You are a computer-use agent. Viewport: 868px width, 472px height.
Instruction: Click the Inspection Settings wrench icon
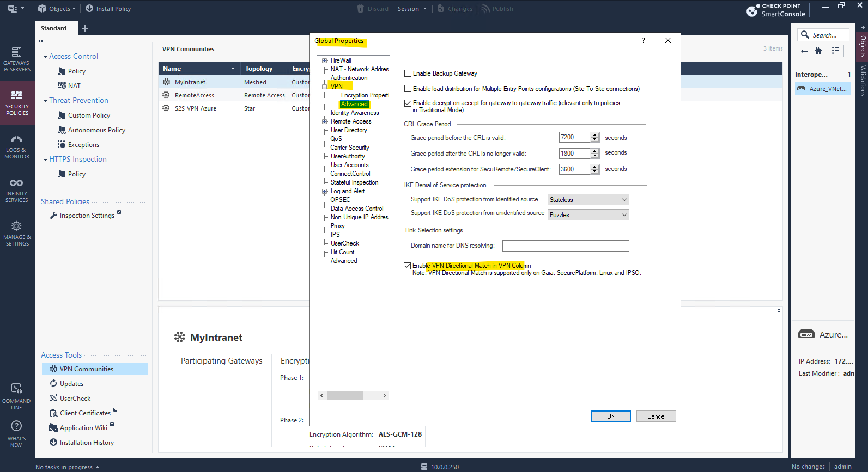(53, 216)
